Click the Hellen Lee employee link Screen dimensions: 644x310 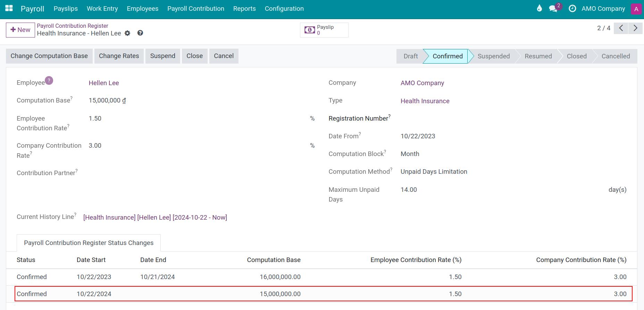[104, 83]
